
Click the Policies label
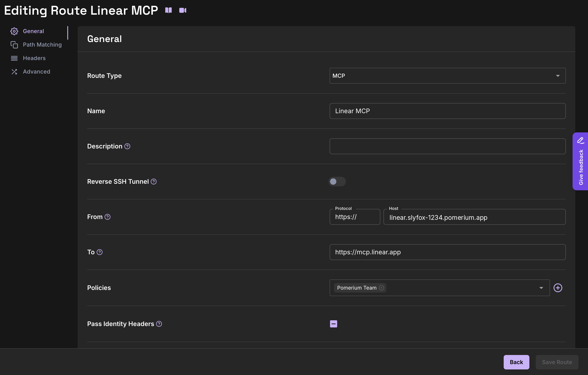point(99,288)
